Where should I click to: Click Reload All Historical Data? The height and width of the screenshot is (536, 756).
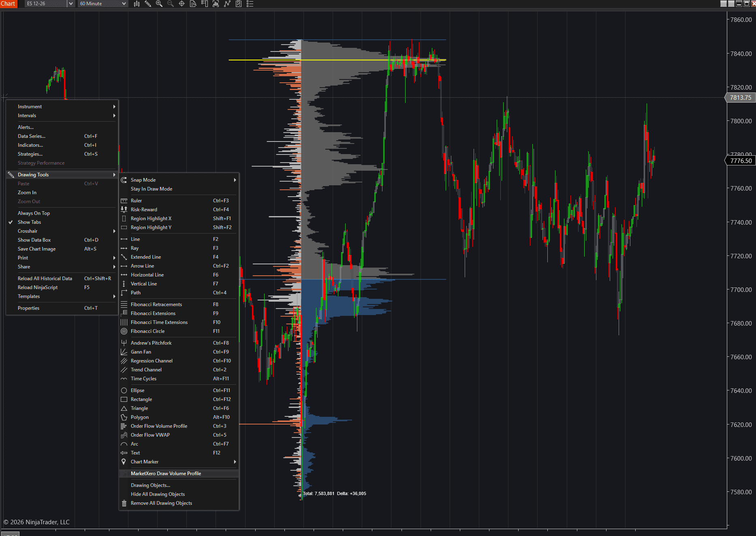pyautogui.click(x=62, y=279)
